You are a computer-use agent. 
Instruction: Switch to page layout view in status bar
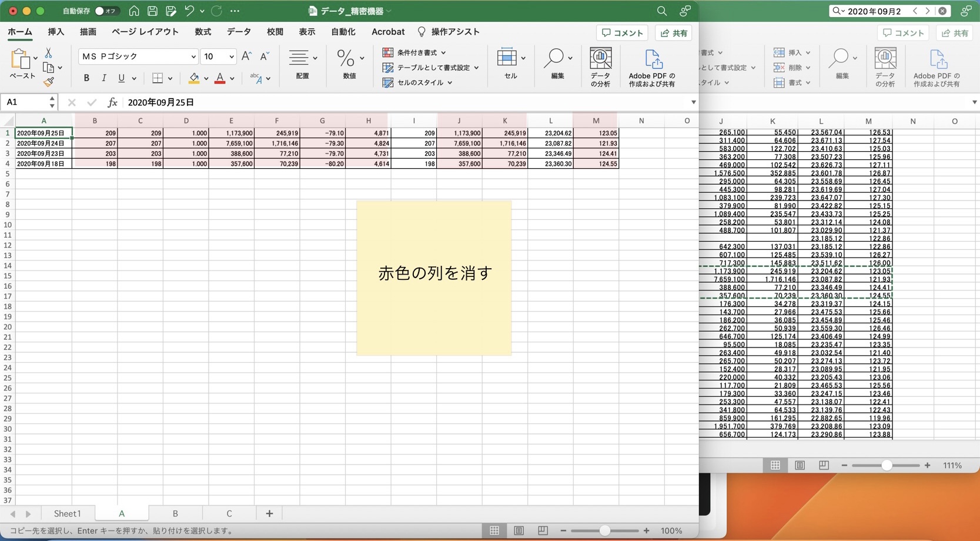pyautogui.click(x=519, y=530)
